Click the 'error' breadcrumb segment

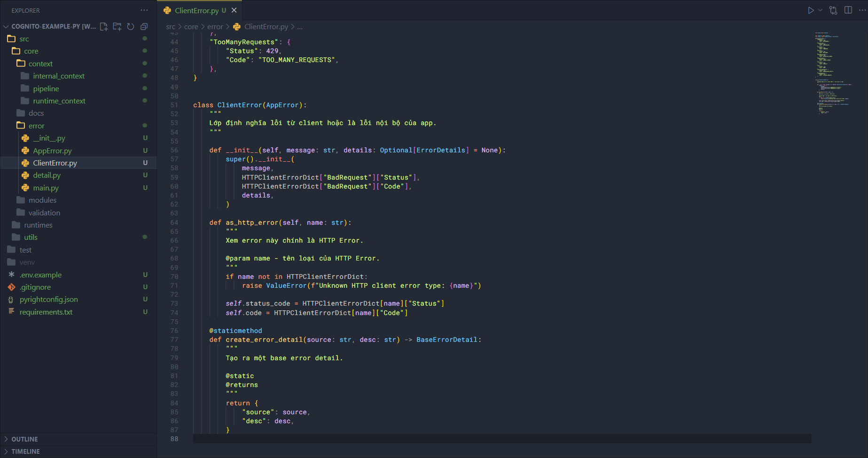tap(215, 27)
